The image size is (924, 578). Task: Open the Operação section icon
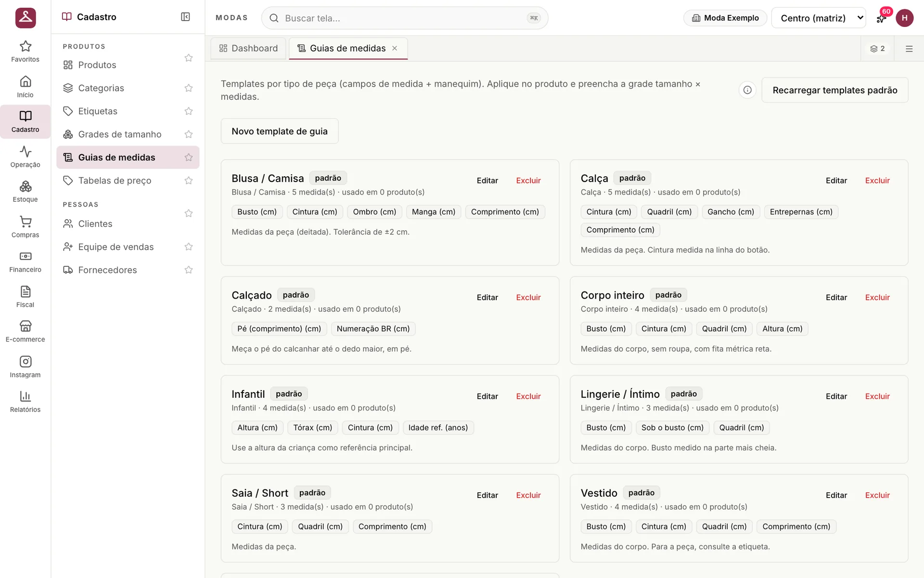[25, 157]
